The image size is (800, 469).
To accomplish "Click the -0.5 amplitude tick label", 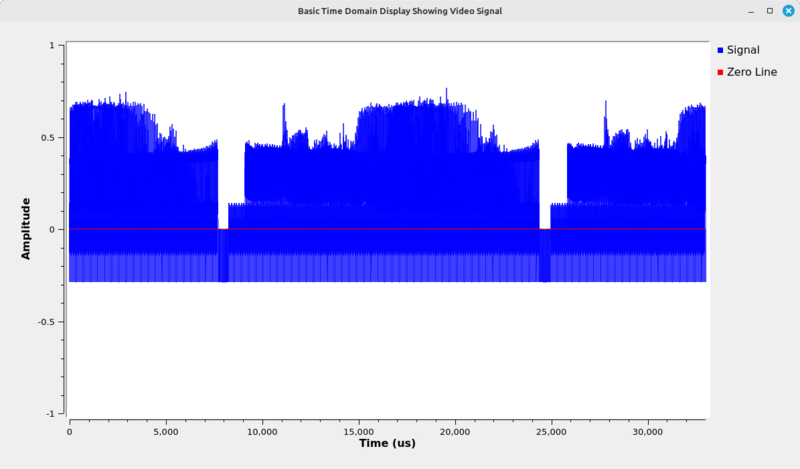I will point(46,322).
